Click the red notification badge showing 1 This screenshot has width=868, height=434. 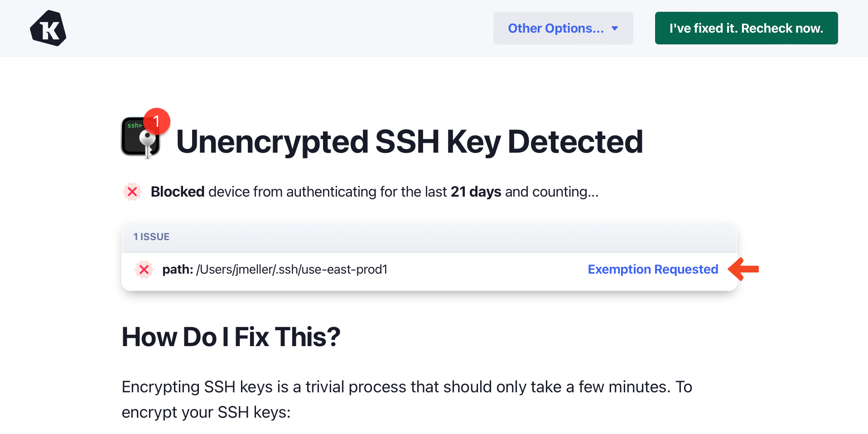[x=157, y=121]
